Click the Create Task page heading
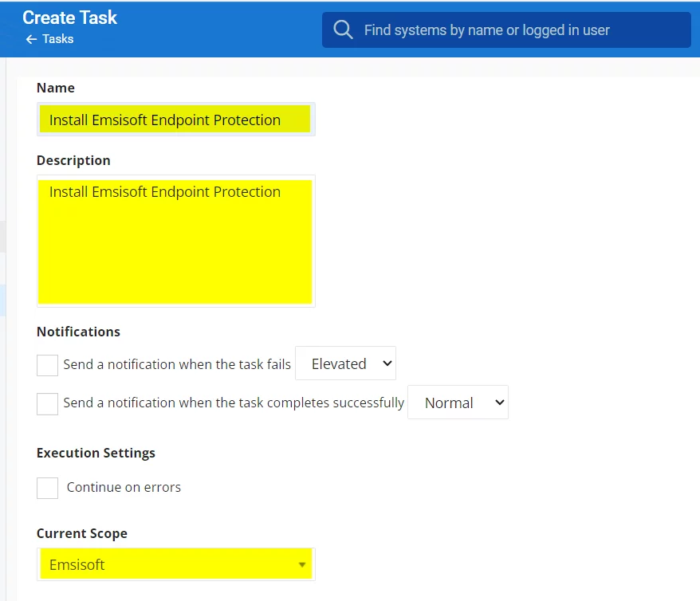This screenshot has height=601, width=700. [70, 18]
